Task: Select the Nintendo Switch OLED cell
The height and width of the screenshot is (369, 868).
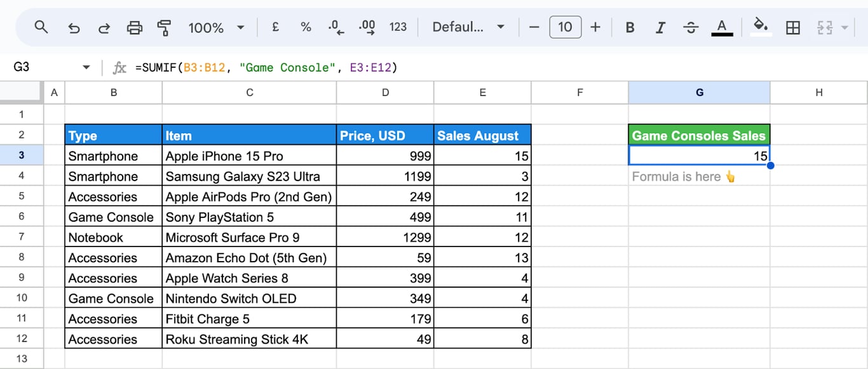Action: pos(250,298)
